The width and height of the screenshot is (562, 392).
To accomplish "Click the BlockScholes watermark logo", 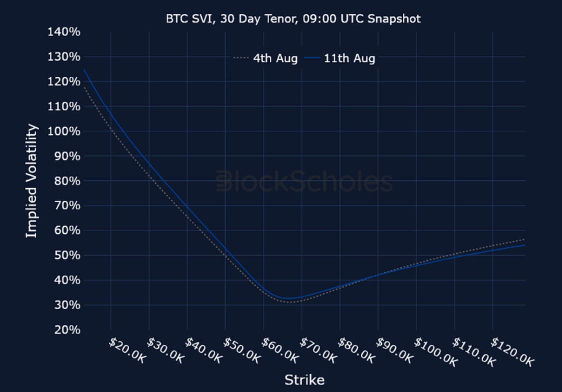I will tap(304, 182).
